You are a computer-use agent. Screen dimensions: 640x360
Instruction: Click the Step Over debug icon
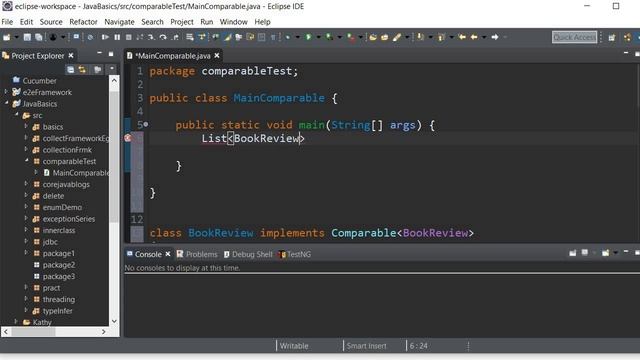(x=163, y=37)
